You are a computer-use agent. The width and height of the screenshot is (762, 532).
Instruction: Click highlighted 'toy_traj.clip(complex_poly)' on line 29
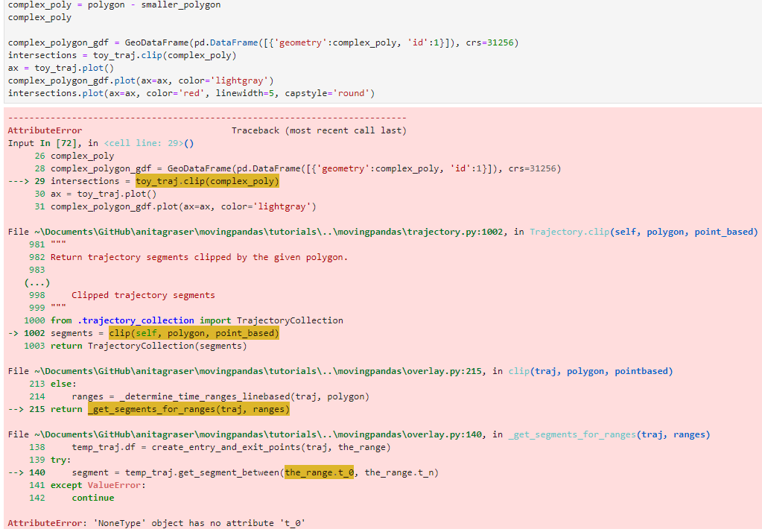pyautogui.click(x=208, y=181)
